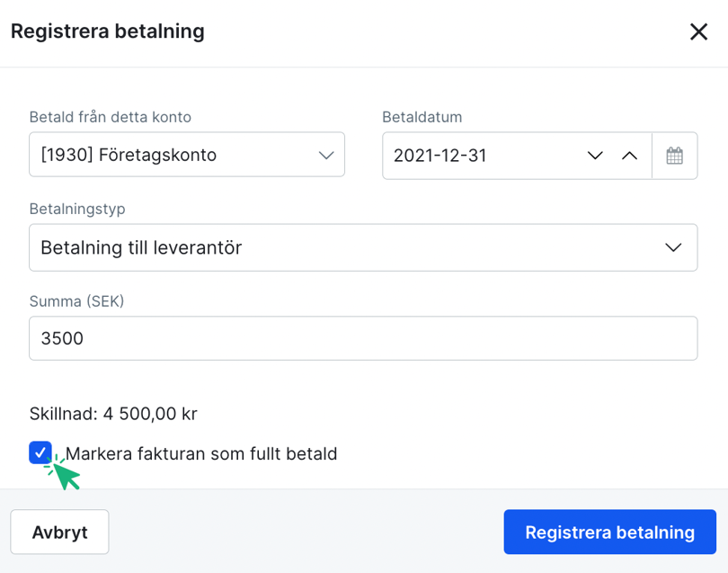Viewport: 728px width, 573px height.
Task: Focus the 2021-12-31 date field
Action: pyautogui.click(x=483, y=156)
